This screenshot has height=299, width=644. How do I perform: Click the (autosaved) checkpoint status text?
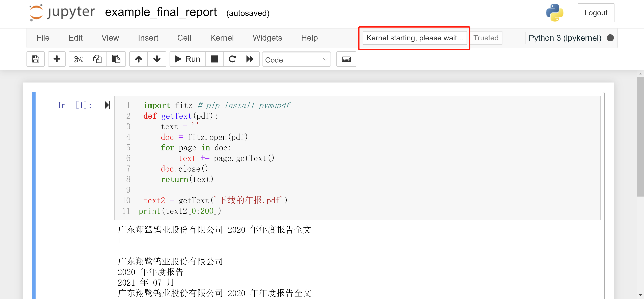pyautogui.click(x=248, y=13)
